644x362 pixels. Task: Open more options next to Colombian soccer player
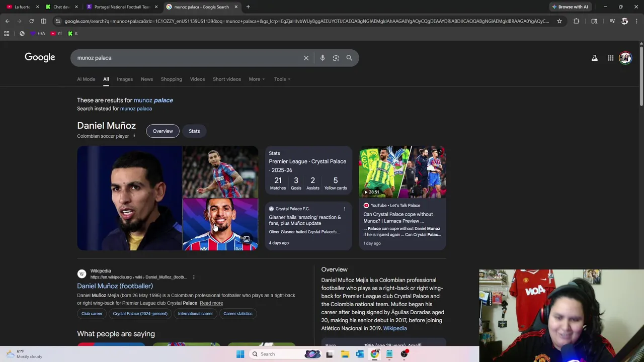point(134,136)
